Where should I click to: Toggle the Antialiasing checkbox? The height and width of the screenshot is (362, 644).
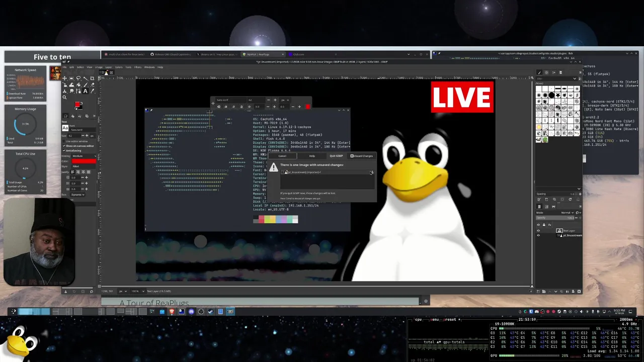pos(64,150)
